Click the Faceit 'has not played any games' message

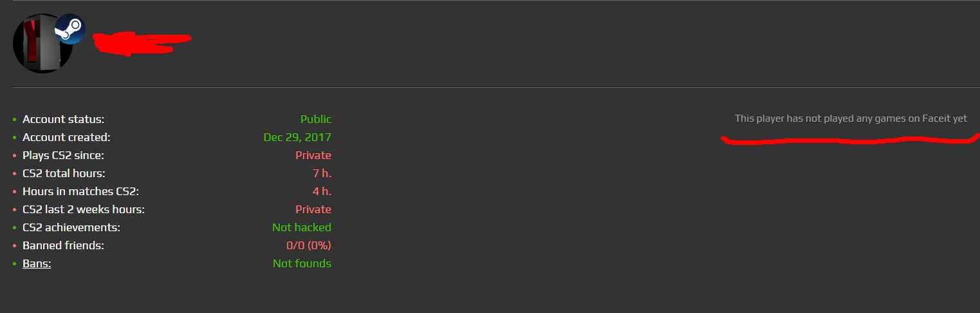coord(851,119)
